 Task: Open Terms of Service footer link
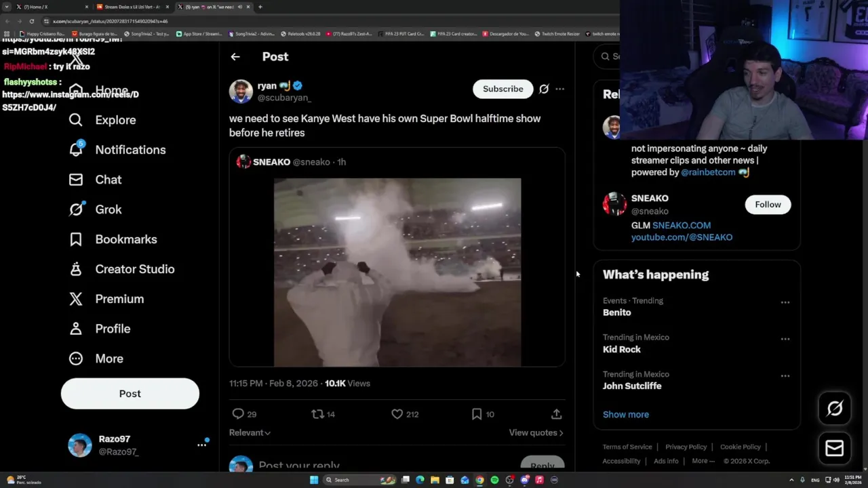click(627, 447)
